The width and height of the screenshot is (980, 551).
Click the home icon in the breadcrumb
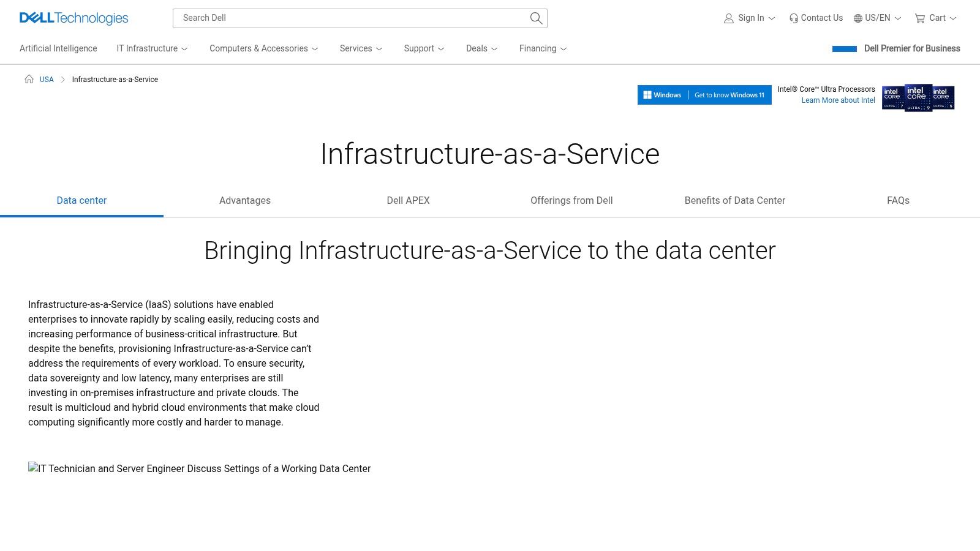pos(28,79)
